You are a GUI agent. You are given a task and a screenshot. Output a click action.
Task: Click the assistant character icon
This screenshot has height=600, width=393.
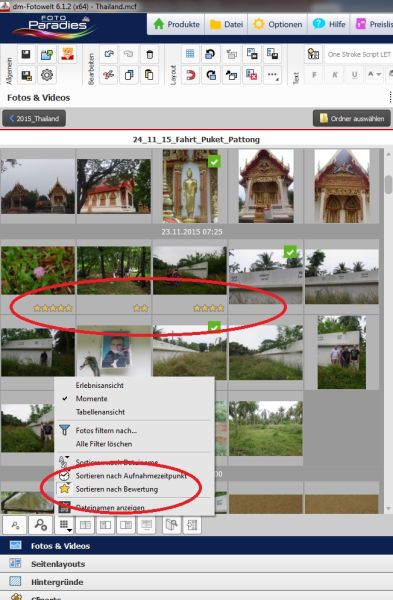[67, 54]
